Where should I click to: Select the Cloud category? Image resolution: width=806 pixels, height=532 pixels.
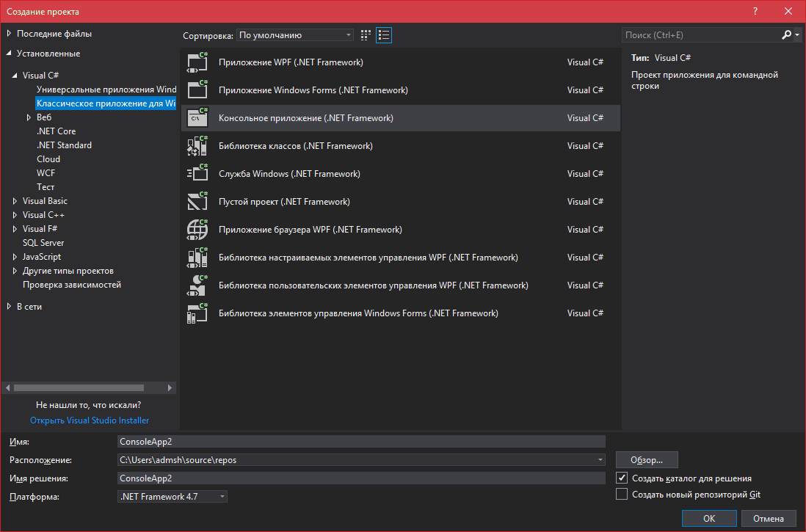(x=48, y=158)
